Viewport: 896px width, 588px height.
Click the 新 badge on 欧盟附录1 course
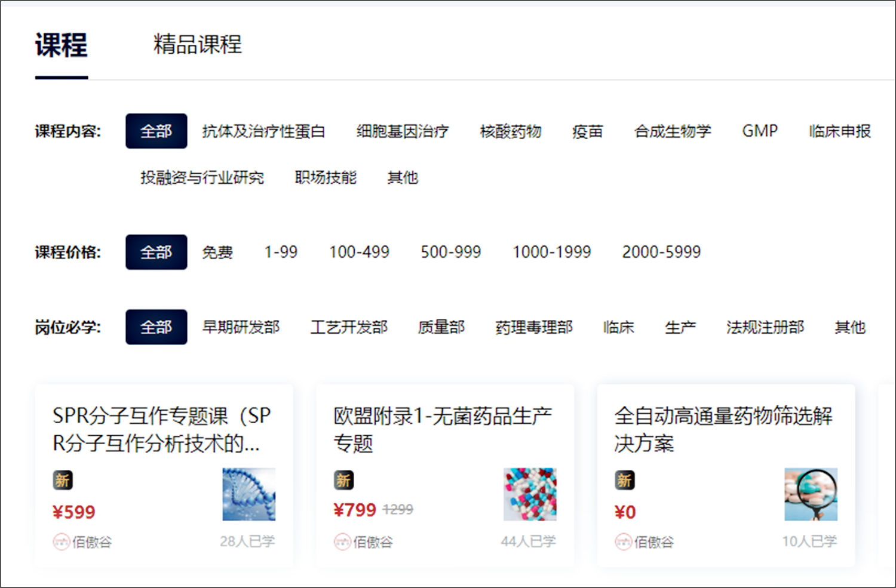click(x=343, y=479)
